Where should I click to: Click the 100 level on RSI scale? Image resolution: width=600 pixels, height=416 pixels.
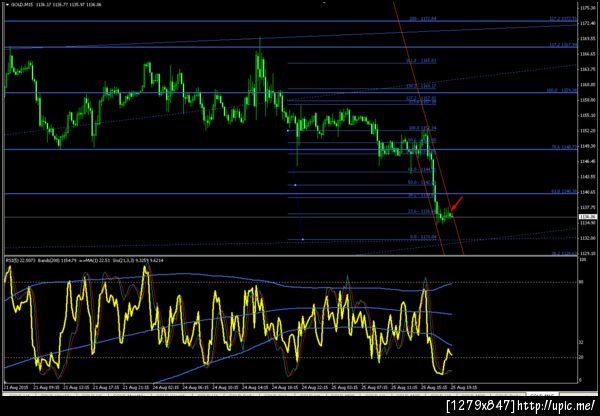click(x=582, y=260)
